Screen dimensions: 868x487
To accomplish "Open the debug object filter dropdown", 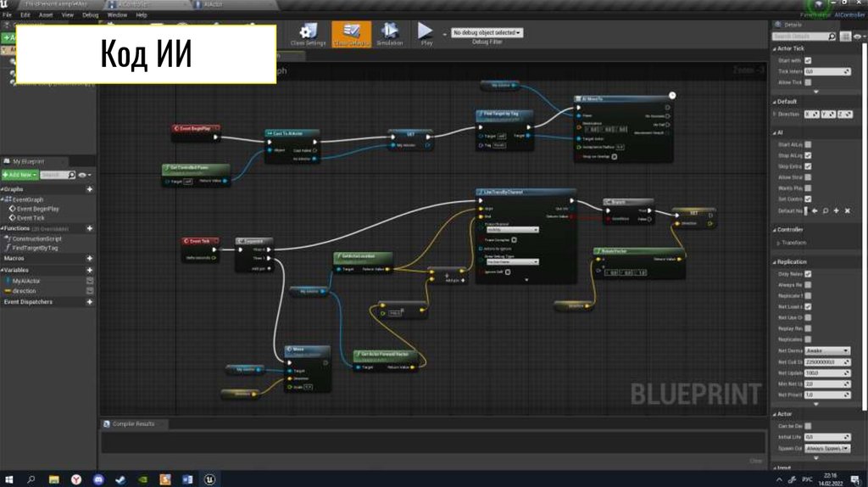I will click(487, 32).
